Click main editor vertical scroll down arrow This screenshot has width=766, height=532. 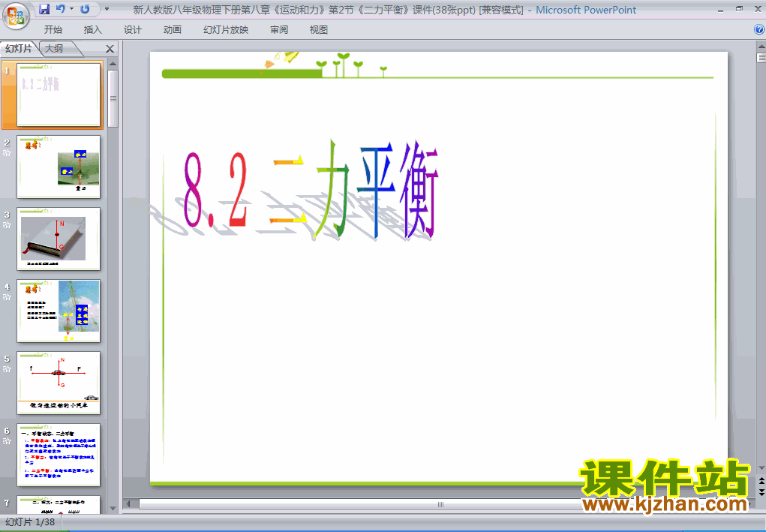761,469
